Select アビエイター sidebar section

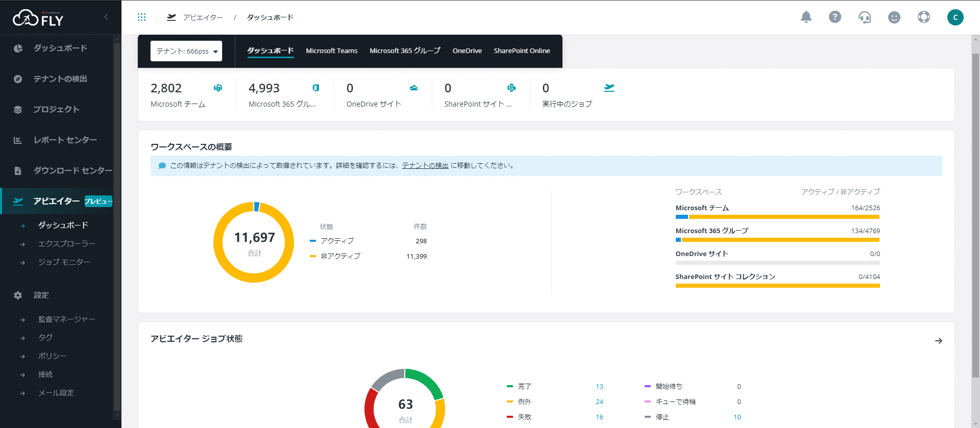[x=57, y=201]
